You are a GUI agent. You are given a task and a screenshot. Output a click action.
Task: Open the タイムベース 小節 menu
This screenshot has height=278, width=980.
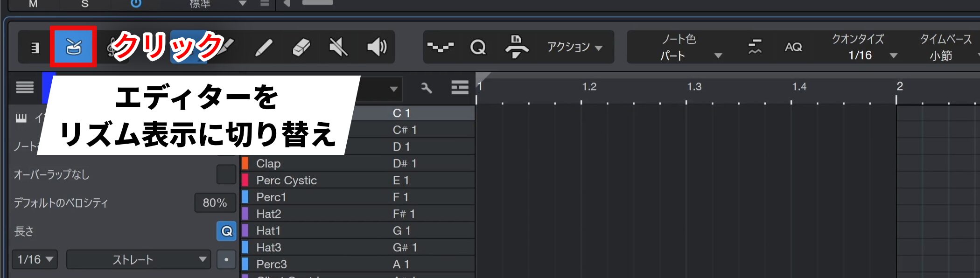coord(947,56)
